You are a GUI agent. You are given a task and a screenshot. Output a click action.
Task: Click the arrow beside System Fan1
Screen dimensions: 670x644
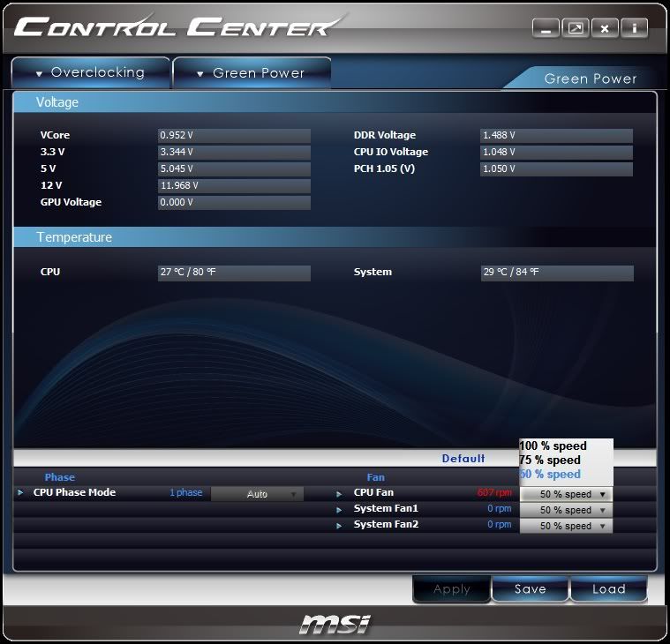click(x=339, y=510)
